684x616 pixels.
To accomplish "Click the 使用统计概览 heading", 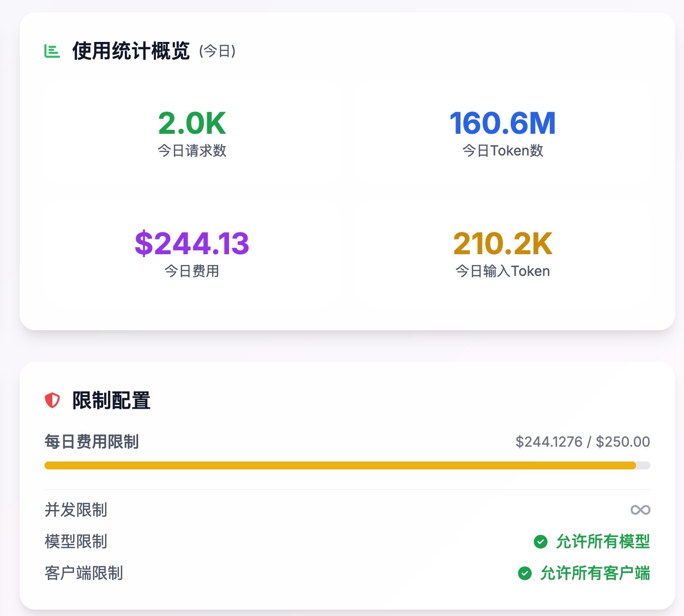I will 131,51.
